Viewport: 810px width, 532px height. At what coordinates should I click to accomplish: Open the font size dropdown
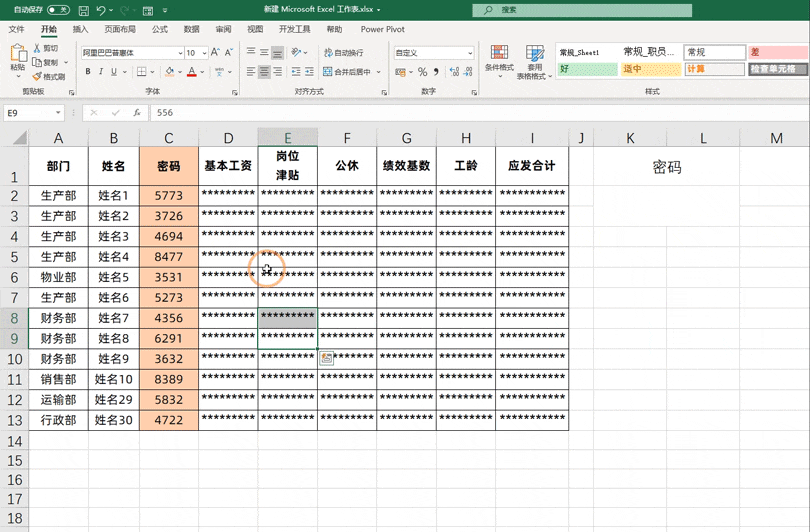tap(205, 53)
